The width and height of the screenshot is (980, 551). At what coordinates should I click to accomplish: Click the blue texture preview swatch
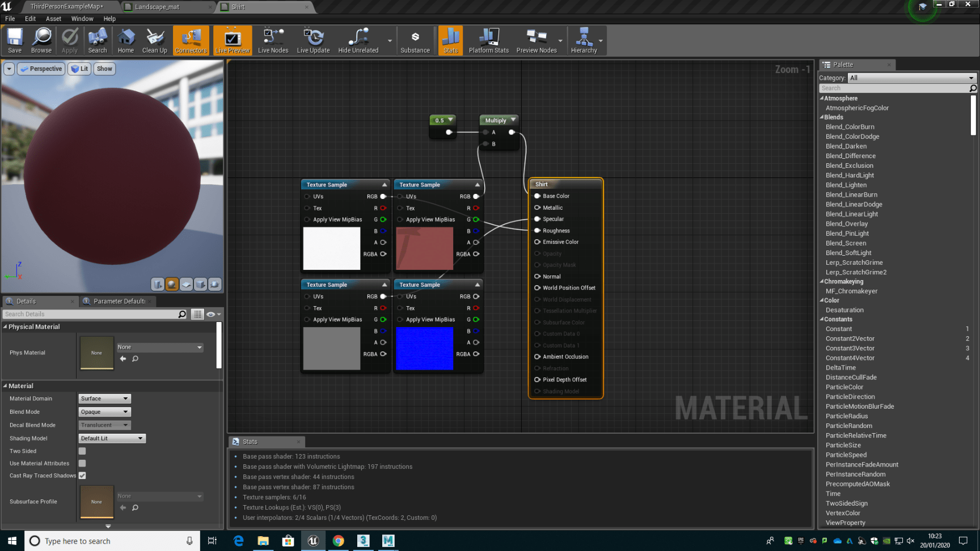tap(424, 349)
